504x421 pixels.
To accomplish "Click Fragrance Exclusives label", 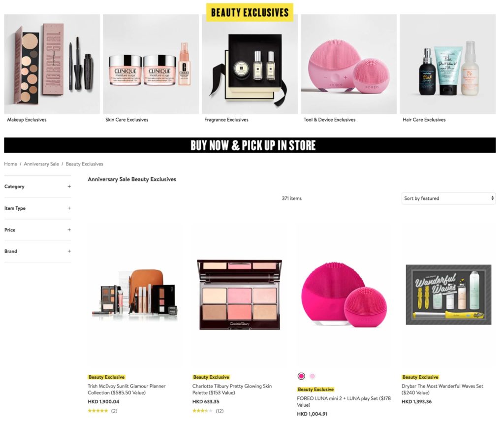I will click(226, 120).
